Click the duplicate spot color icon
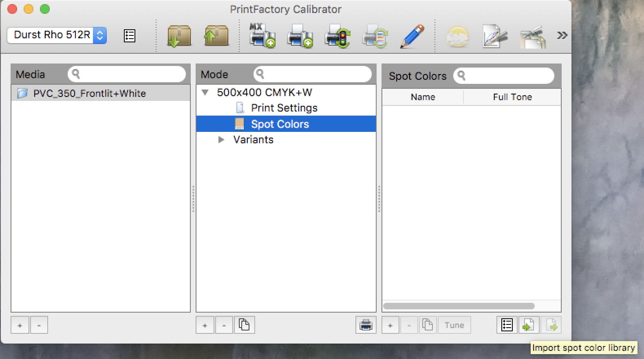This screenshot has width=644, height=359. coord(428,325)
